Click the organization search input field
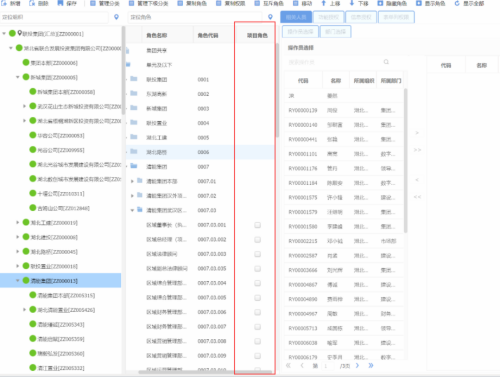Viewport: 500px width, 377px height. (54, 17)
